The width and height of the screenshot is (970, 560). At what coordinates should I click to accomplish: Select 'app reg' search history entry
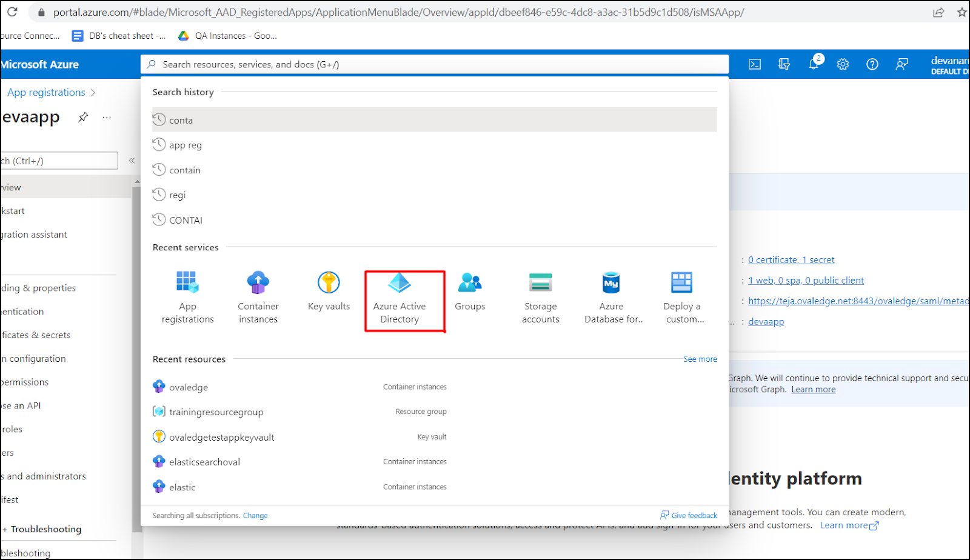click(434, 145)
